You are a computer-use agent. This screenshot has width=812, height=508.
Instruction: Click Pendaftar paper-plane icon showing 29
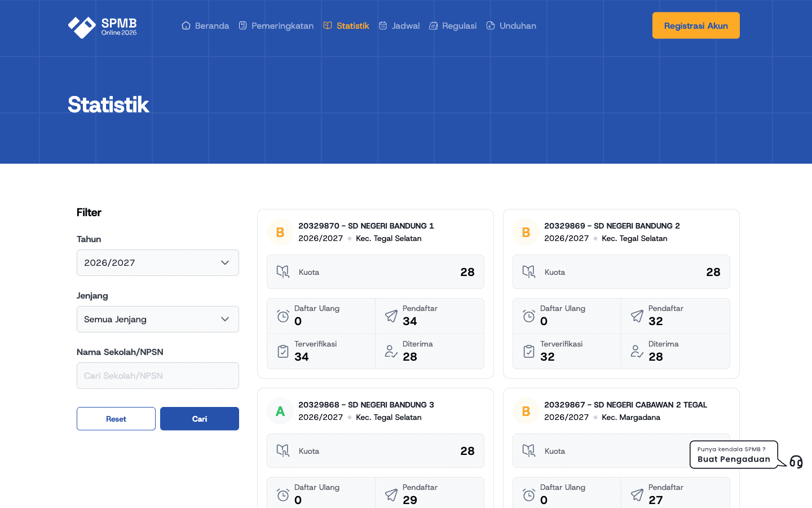pos(391,495)
